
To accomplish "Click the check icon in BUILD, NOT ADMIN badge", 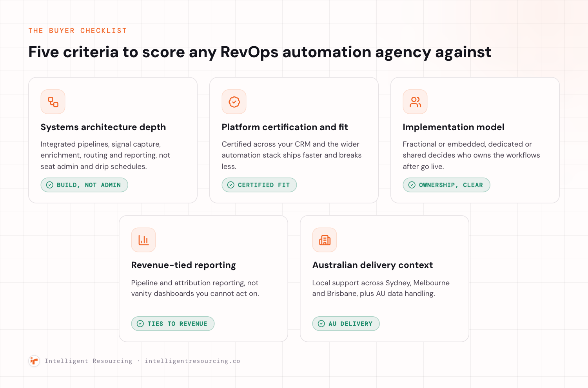I will (x=50, y=185).
